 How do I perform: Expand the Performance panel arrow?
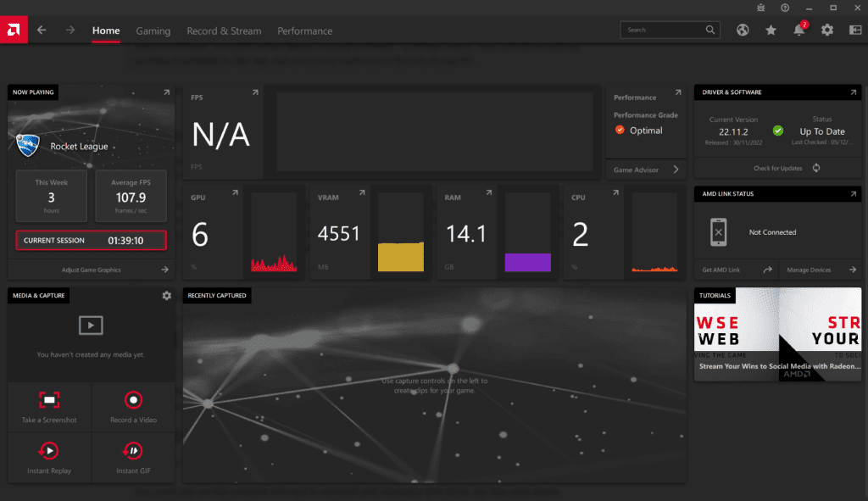tap(678, 92)
